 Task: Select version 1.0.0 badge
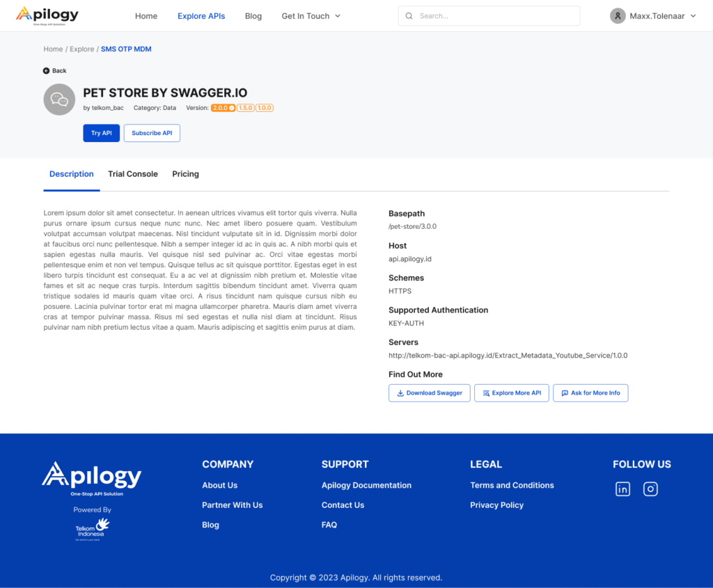264,108
